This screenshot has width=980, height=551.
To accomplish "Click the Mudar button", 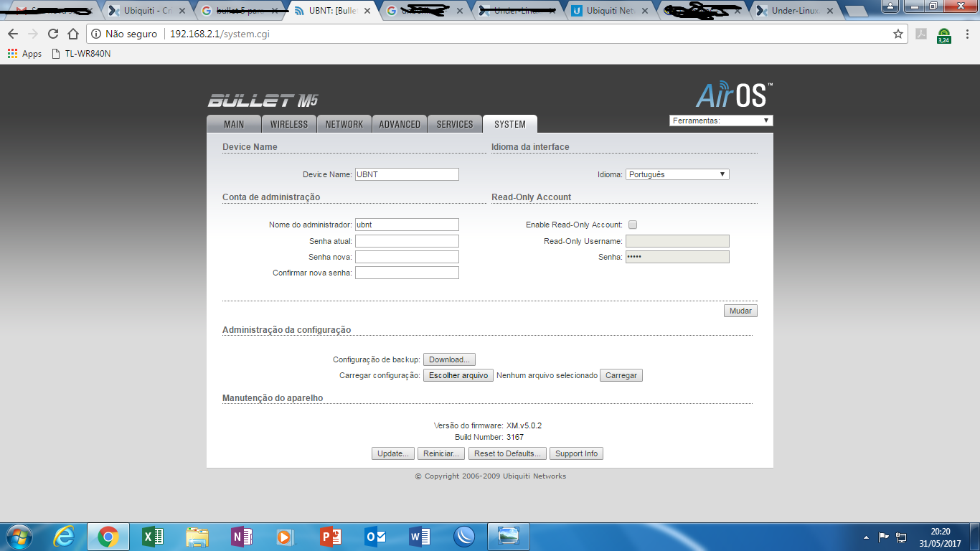I will 740,311.
